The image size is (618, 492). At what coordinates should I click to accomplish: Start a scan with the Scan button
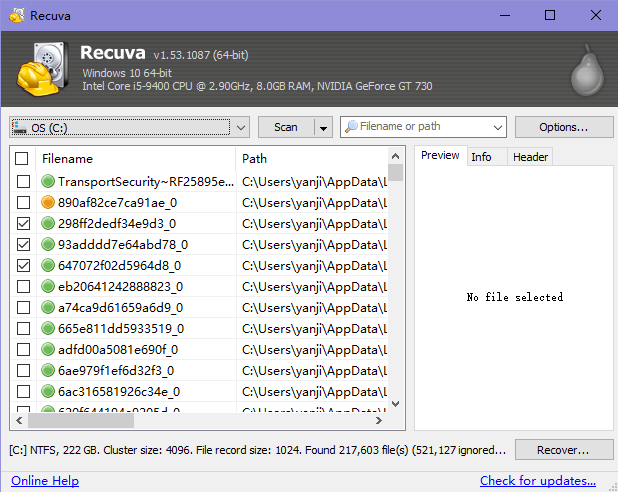[x=286, y=127]
